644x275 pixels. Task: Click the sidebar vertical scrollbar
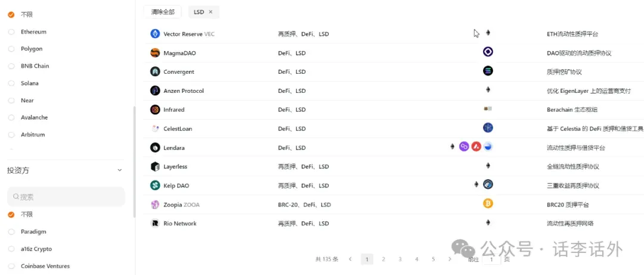pyautogui.click(x=134, y=162)
